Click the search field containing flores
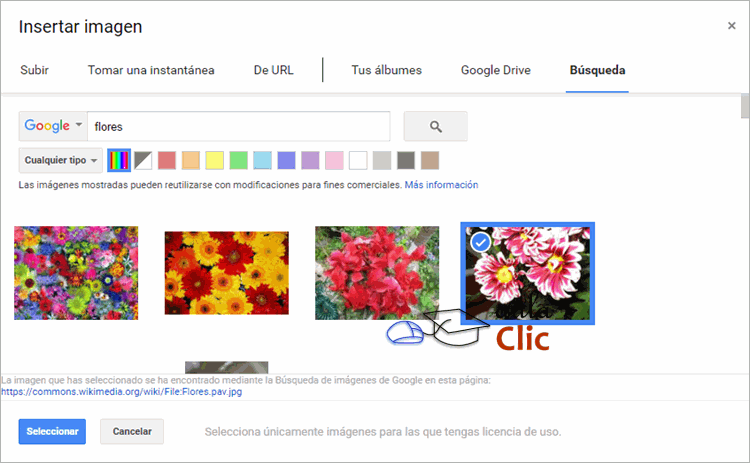 tap(238, 127)
